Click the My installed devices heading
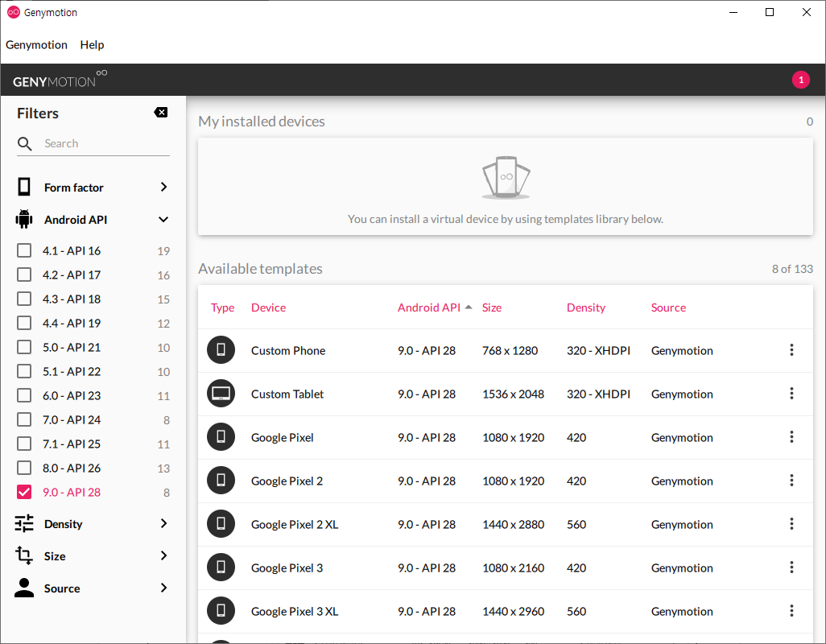Screen dimensions: 826x644 point(262,121)
